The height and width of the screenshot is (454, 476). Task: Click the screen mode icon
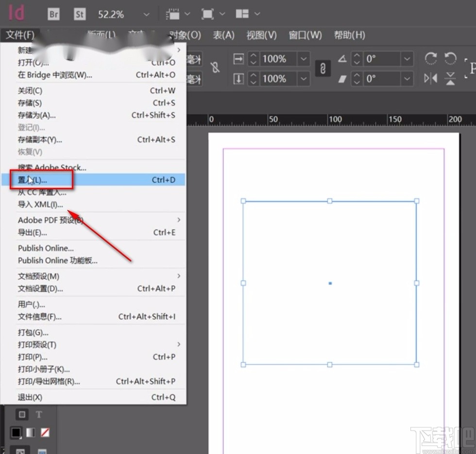(207, 14)
